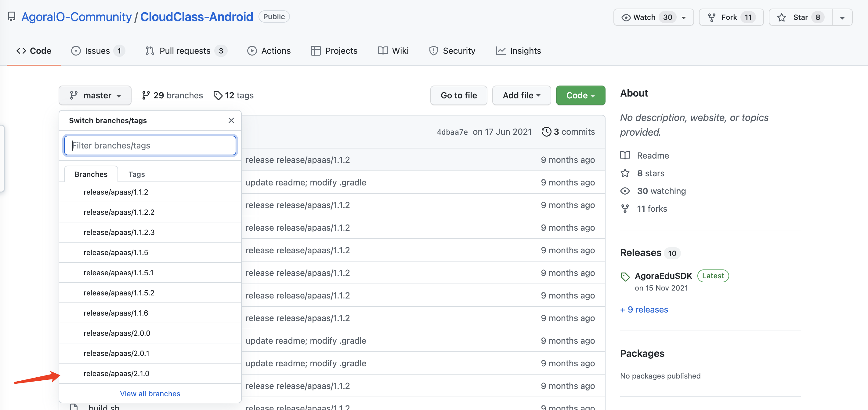Viewport: 868px width, 410px height.
Task: Expand the Watch notifications dropdown arrow
Action: coord(684,17)
